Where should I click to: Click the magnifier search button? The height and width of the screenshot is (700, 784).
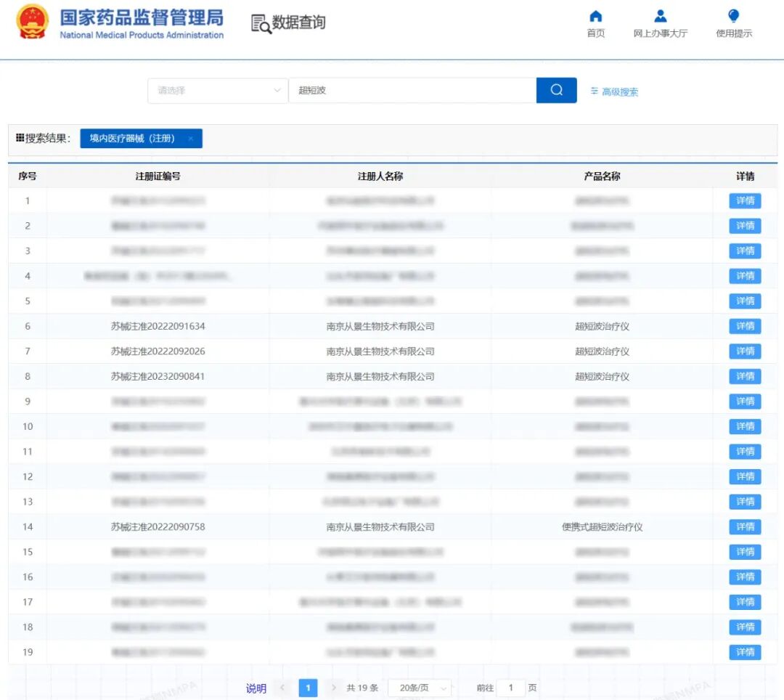coord(556,90)
